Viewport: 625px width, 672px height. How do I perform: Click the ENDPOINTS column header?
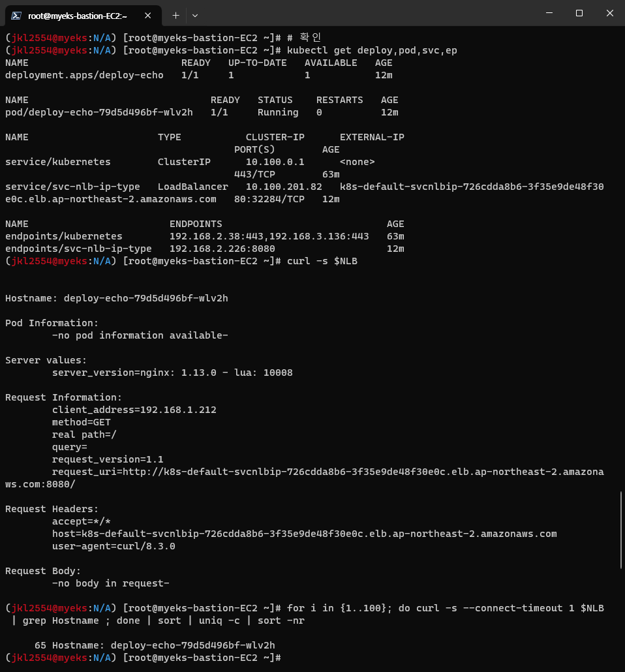click(x=196, y=224)
